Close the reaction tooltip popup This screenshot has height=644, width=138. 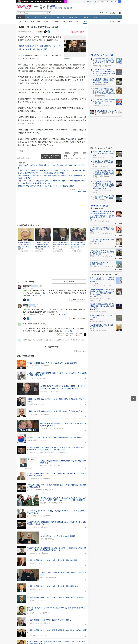tap(60, 155)
